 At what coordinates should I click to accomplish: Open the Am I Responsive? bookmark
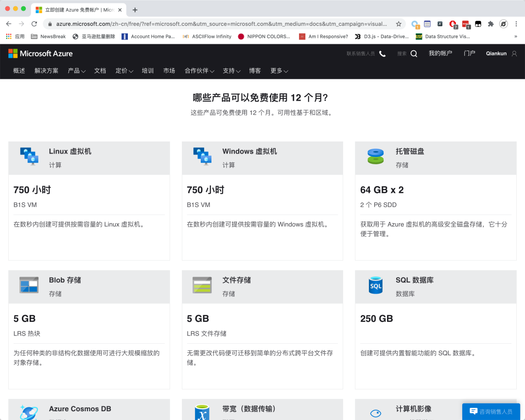pos(323,36)
